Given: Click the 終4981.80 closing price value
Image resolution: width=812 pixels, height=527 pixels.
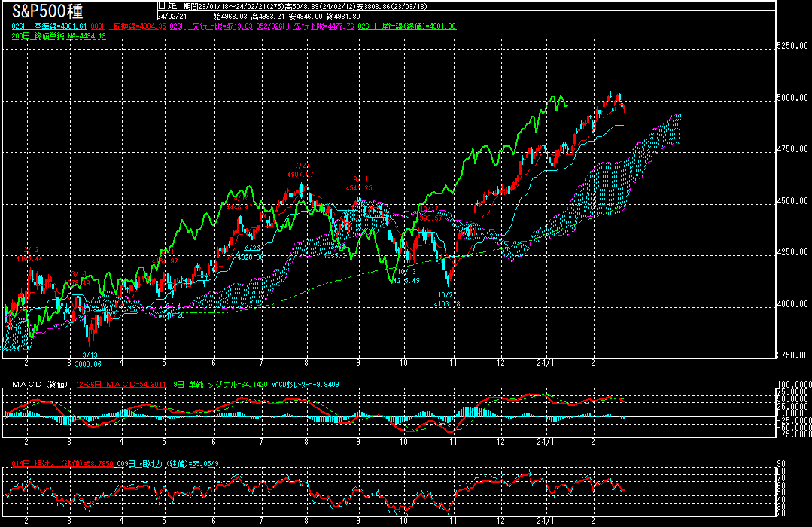Looking at the screenshot, I should point(343,16).
